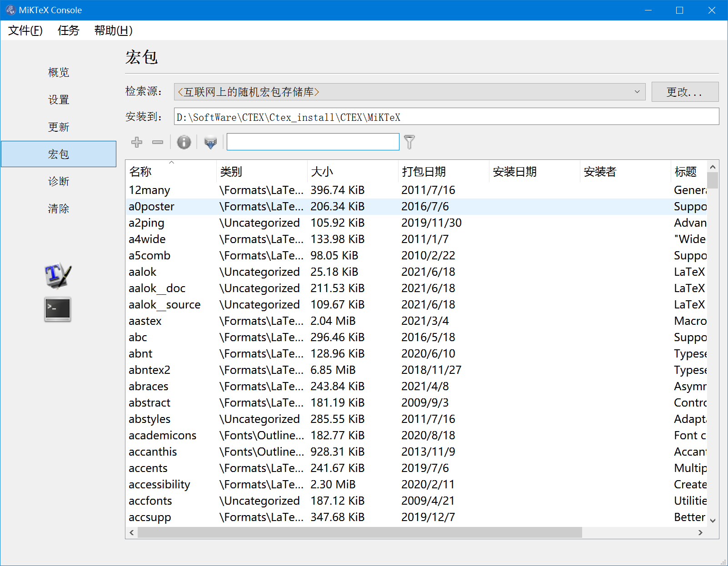Image resolution: width=728 pixels, height=566 pixels.
Task: Select the 12many package row
Action: click(416, 190)
